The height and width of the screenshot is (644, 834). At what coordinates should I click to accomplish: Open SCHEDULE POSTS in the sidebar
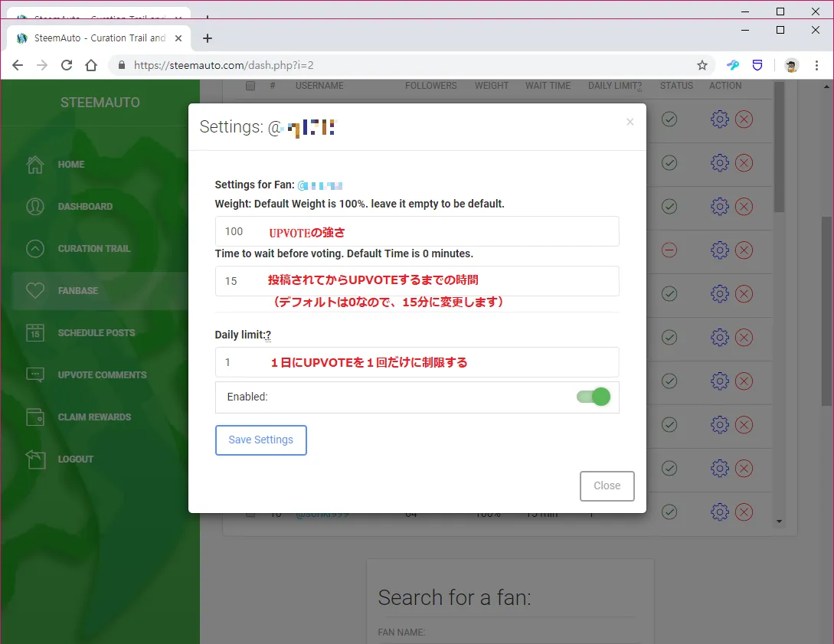click(96, 333)
